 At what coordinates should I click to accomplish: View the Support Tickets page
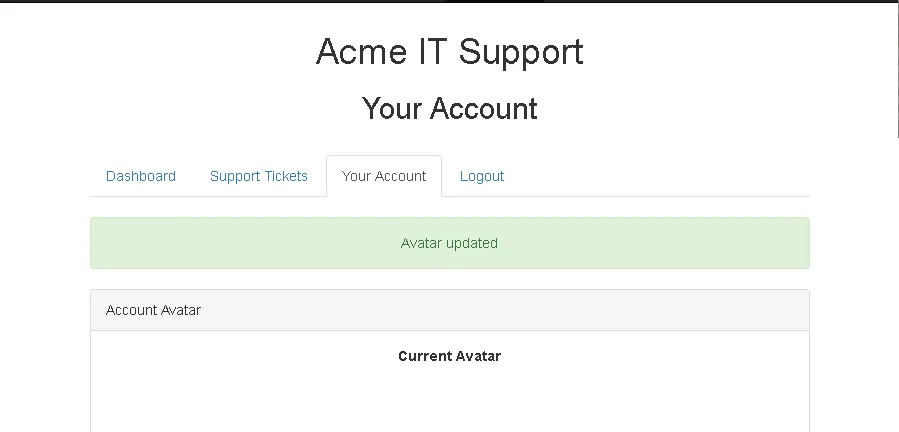(x=259, y=176)
